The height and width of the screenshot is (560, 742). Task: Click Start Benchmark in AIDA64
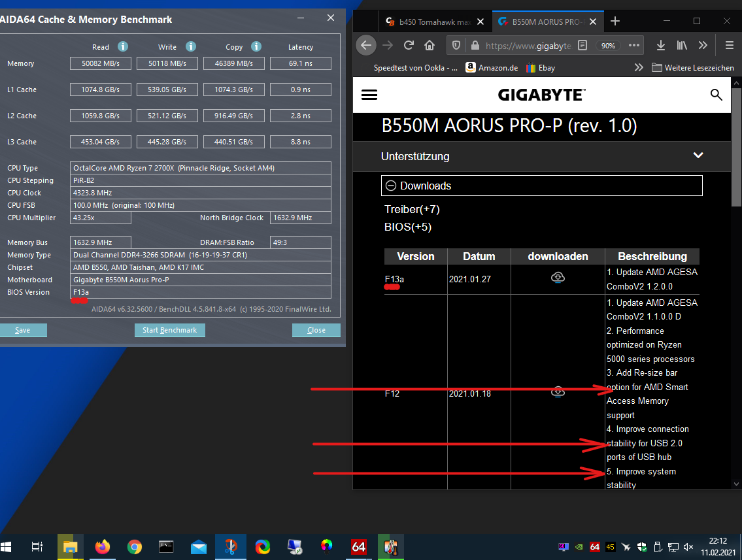point(169,330)
